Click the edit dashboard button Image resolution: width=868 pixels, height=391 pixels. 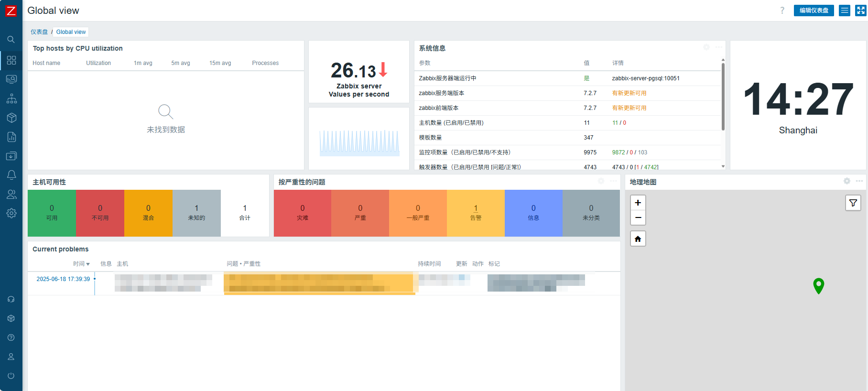pyautogui.click(x=814, y=11)
